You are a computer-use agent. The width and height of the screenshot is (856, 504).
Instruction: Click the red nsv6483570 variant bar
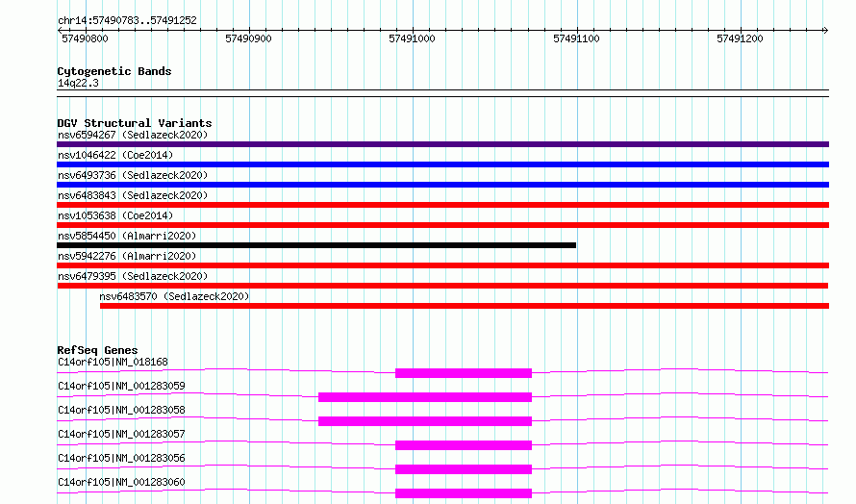[x=465, y=306]
